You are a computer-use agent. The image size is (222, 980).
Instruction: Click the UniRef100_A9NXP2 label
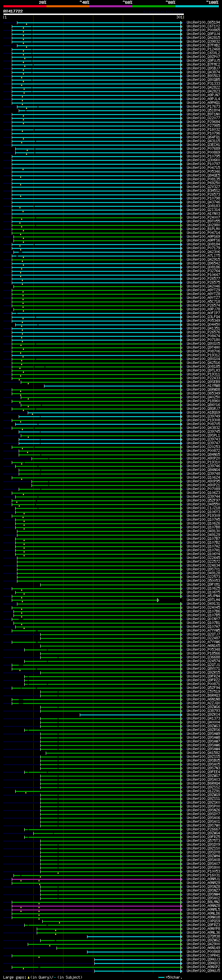pyautogui.click(x=203, y=967)
